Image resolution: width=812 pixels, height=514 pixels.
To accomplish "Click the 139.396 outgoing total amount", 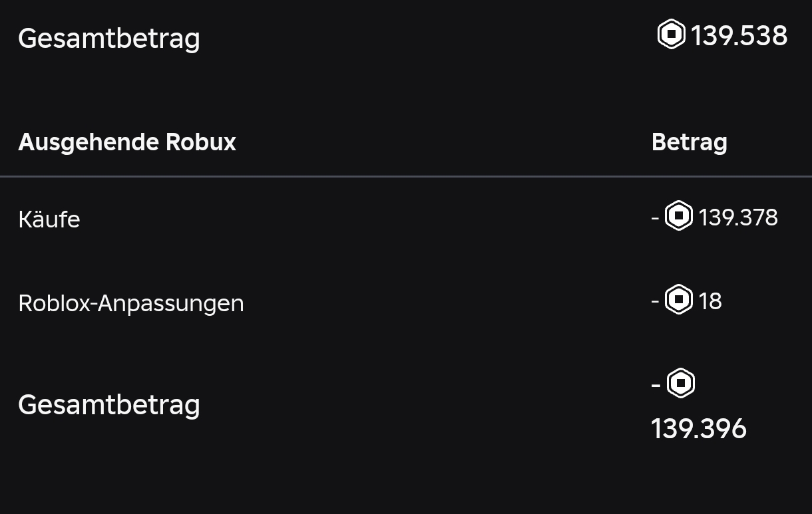I will pos(699,429).
